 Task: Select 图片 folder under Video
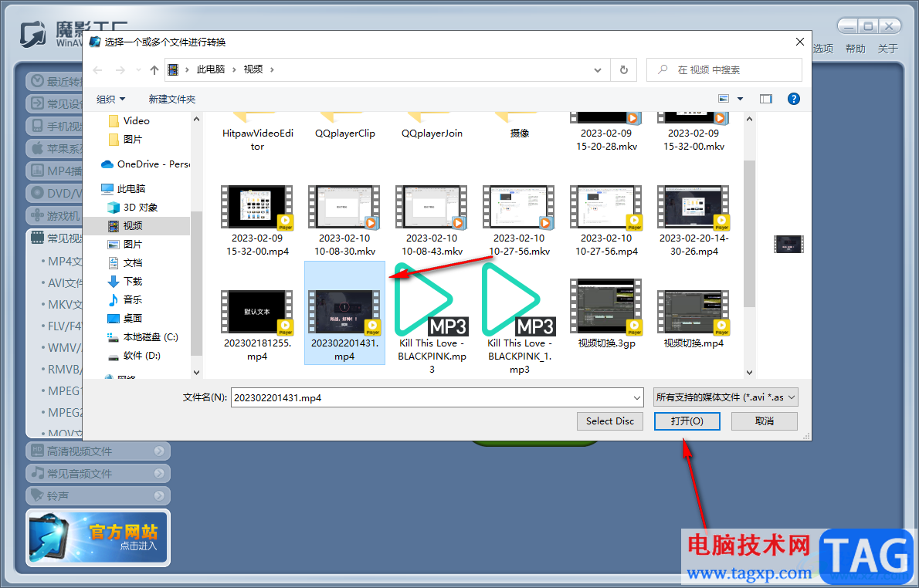pos(126,140)
